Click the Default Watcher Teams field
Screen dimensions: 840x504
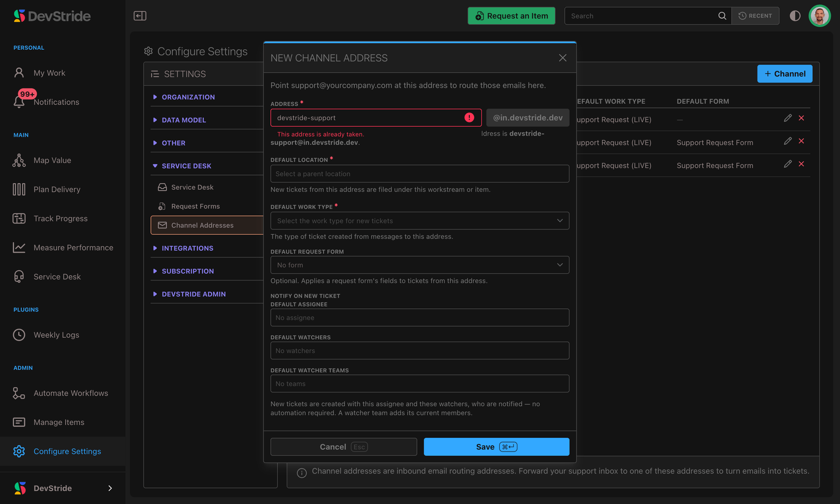pos(419,384)
